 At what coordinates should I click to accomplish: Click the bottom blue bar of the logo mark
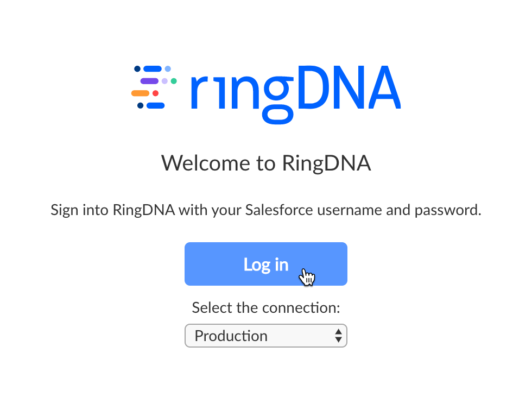point(156,105)
